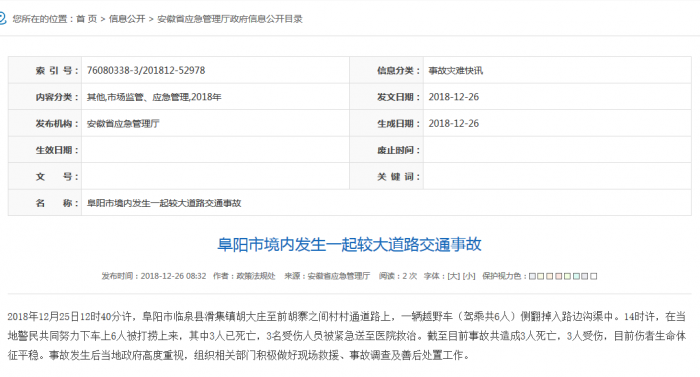Click the 名称 row value in the table
Screen dimensions: 700x377
click(x=164, y=203)
